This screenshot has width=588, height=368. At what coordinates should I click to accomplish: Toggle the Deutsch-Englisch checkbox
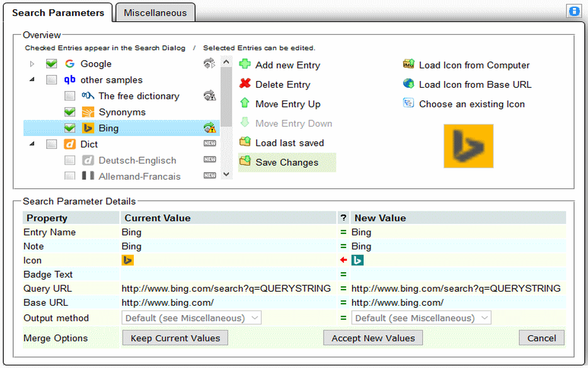(70, 161)
